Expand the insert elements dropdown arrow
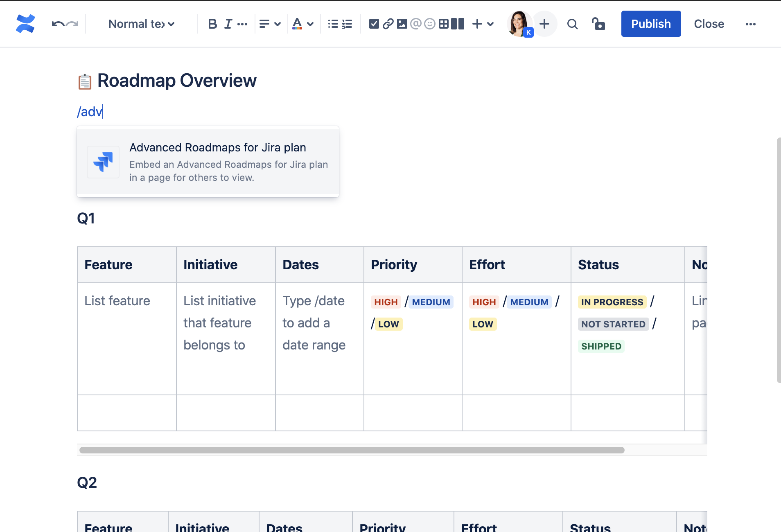 [x=490, y=24]
